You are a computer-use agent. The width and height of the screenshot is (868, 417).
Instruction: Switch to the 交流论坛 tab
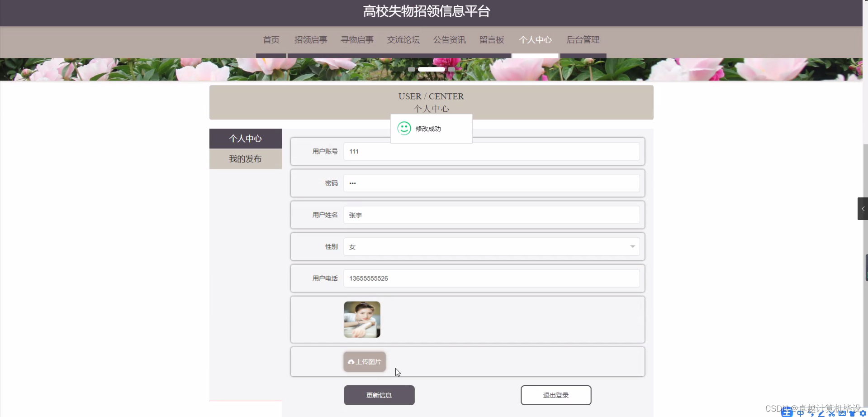(403, 40)
